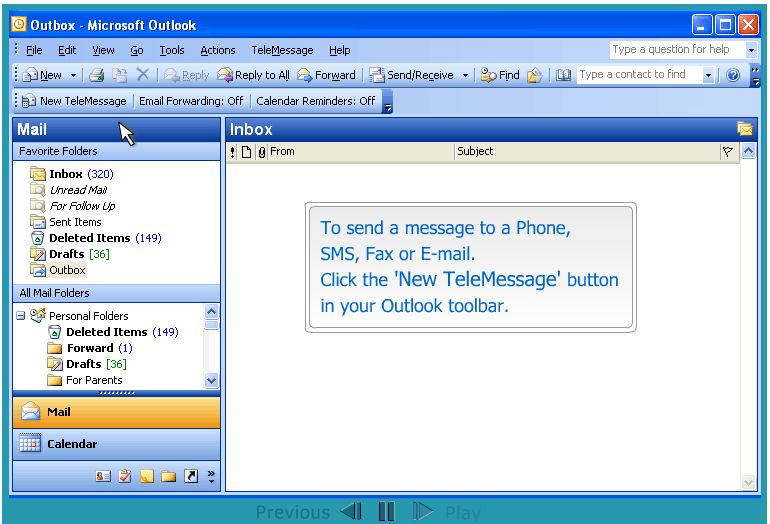Forward the selected message
The height and width of the screenshot is (524, 770).
327,75
